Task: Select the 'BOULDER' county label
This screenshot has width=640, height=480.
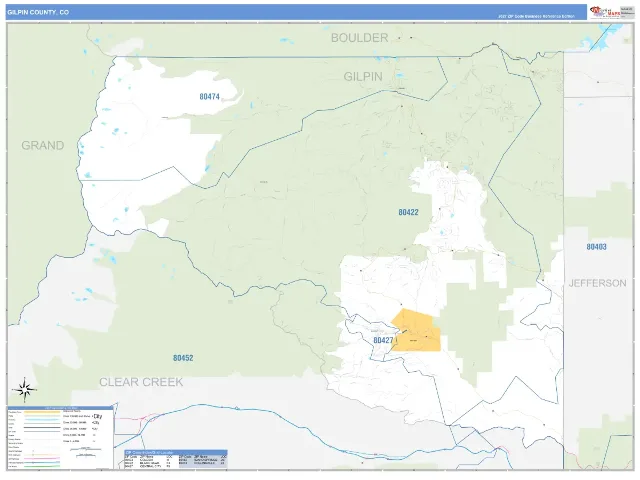Action: click(x=359, y=38)
